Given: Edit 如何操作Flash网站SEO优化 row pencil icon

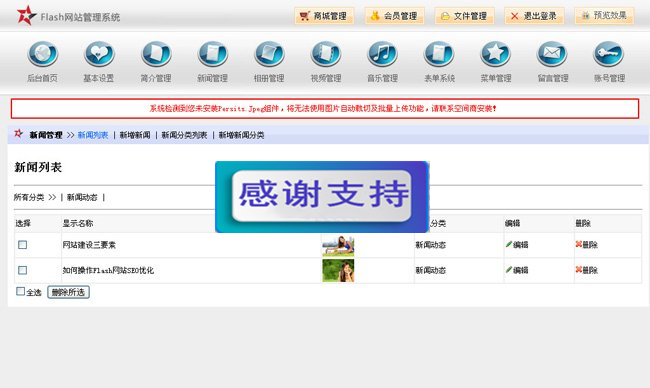Looking at the screenshot, I should point(509,269).
